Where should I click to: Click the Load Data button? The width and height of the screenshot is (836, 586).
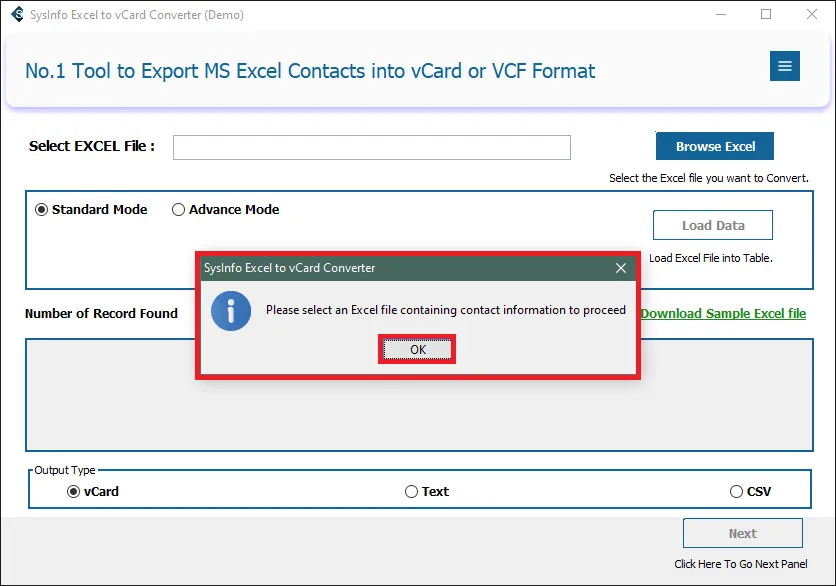point(713,225)
